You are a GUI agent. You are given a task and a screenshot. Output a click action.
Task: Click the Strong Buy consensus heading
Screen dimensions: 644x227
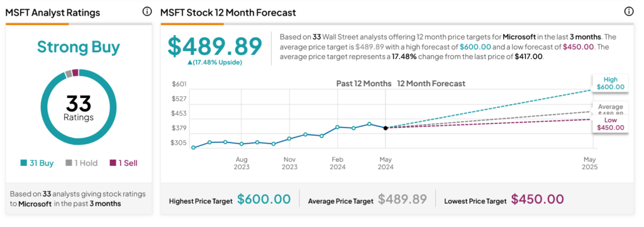[79, 47]
